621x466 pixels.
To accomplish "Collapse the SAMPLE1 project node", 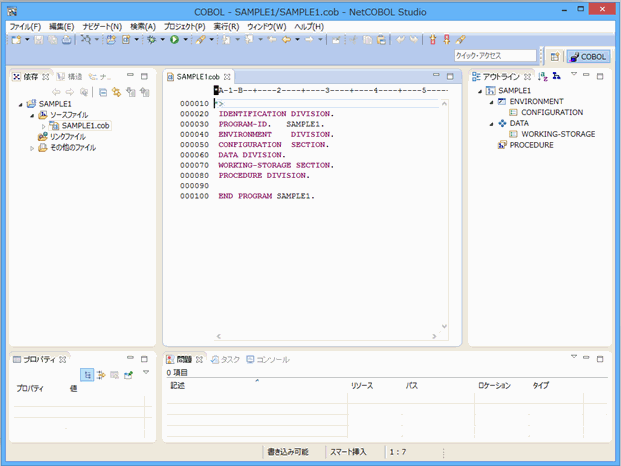I will tap(21, 105).
